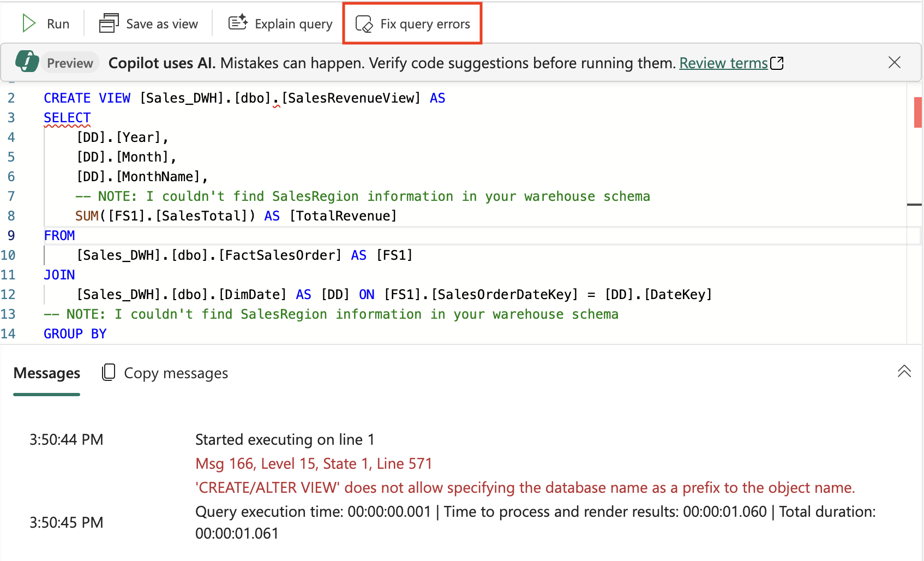This screenshot has width=924, height=561.
Task: Click [FactSalesOrder] table name
Action: 280,255
